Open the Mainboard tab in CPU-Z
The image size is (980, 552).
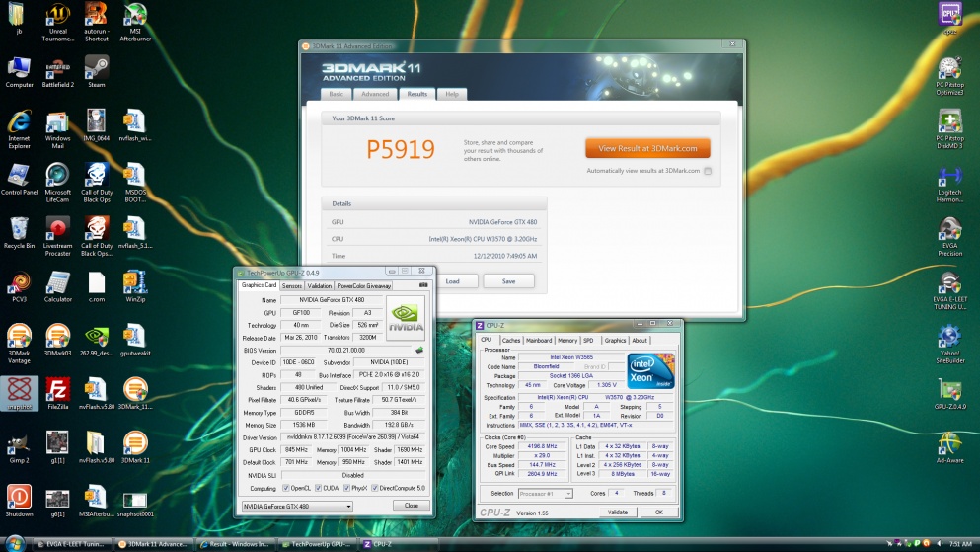pyautogui.click(x=539, y=340)
